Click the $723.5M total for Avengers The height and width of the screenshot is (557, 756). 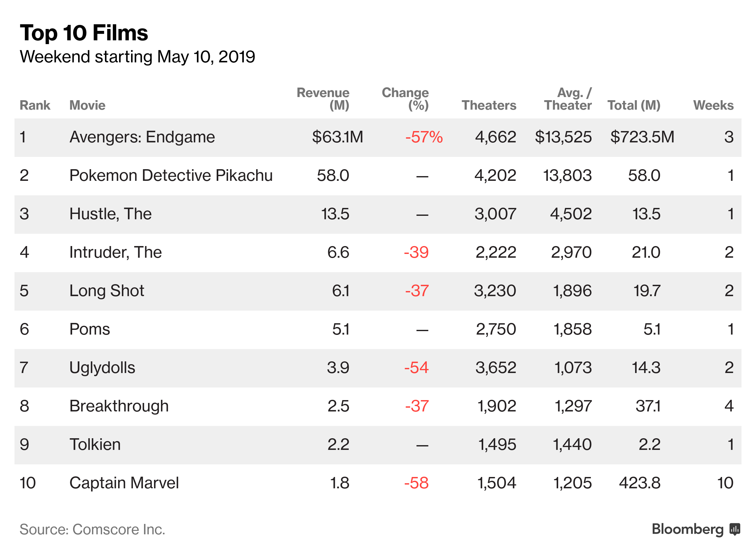coord(642,137)
